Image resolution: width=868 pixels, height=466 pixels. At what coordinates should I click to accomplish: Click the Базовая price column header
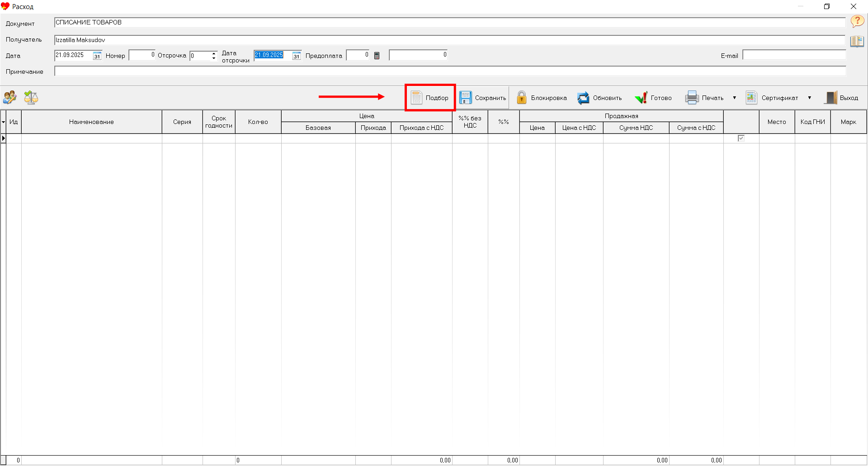(x=318, y=128)
